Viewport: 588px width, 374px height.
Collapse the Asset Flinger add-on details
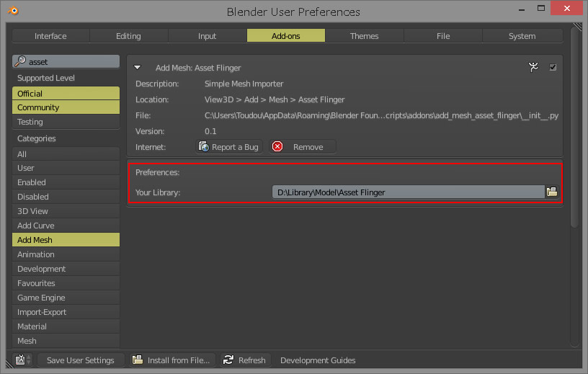[137, 68]
